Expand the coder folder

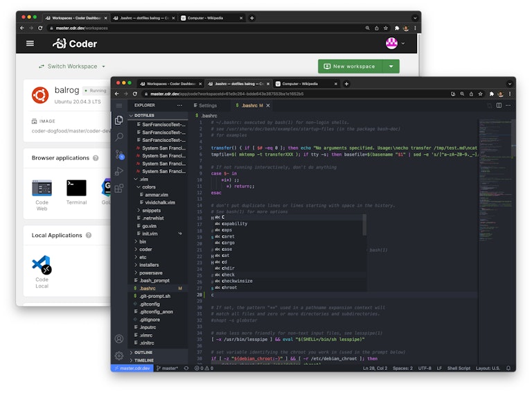pyautogui.click(x=158, y=249)
